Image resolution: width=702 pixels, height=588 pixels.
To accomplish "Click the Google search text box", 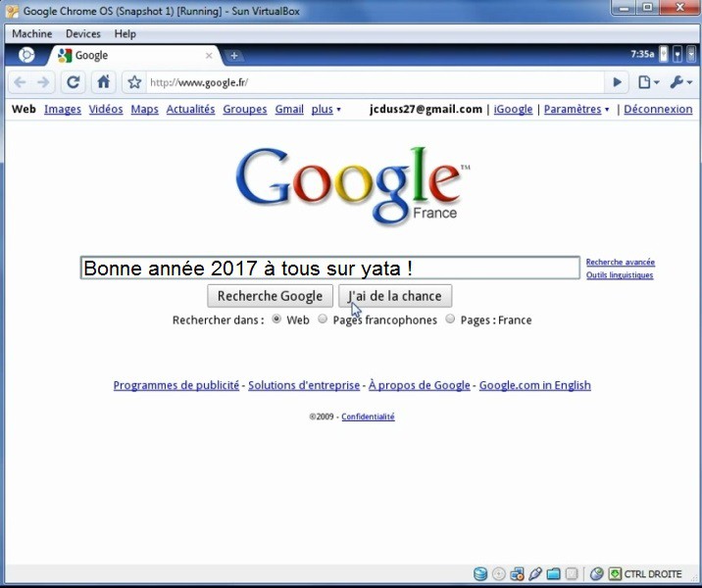I will tap(330, 269).
